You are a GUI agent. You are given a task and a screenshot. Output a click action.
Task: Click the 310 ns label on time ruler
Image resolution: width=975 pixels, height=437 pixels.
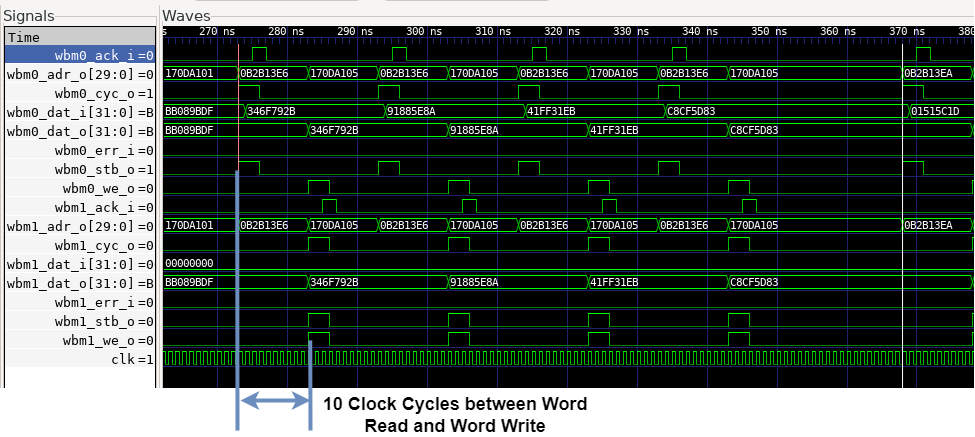tap(493, 31)
